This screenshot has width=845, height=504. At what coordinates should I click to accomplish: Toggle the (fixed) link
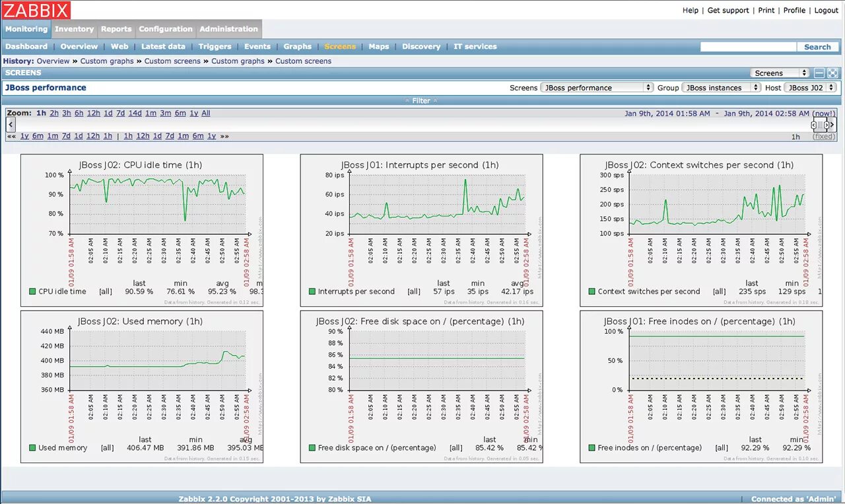pos(824,137)
